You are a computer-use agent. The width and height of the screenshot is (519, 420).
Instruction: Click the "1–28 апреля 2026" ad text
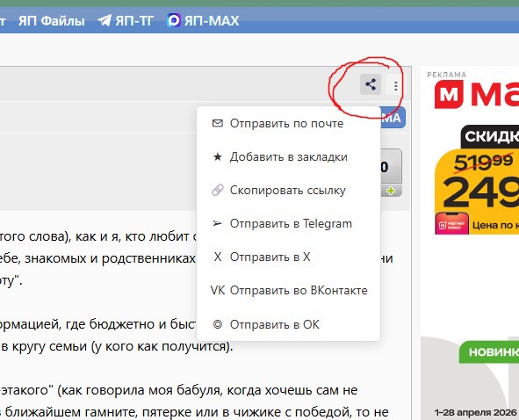coord(475,413)
